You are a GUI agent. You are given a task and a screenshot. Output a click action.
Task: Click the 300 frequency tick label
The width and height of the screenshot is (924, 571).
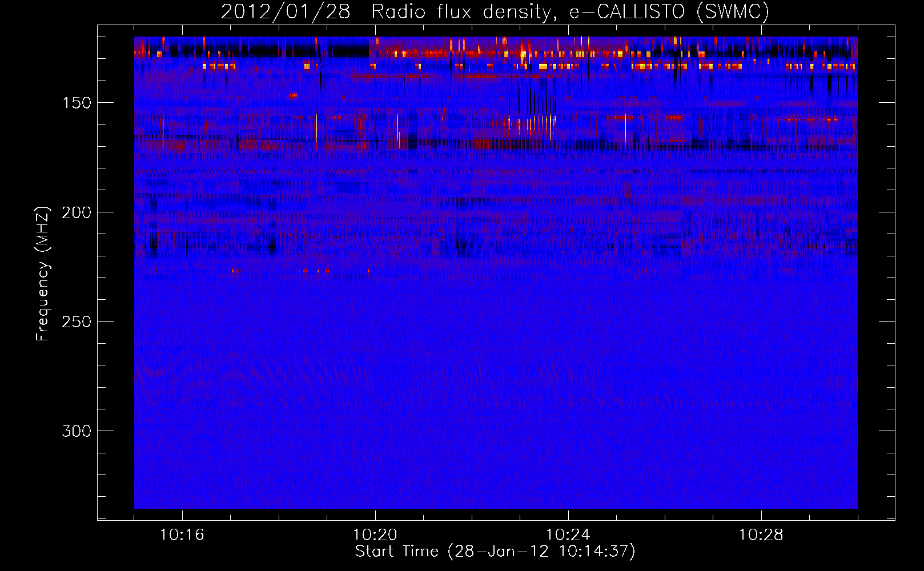77,431
